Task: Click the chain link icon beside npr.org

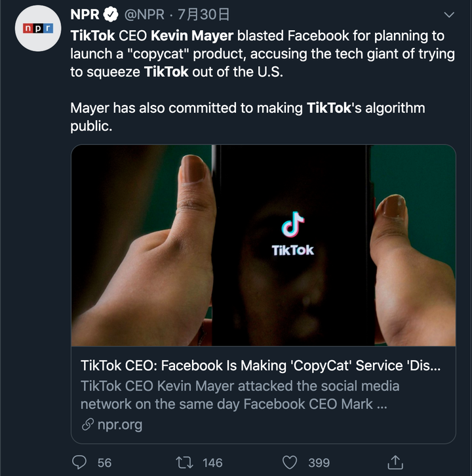Action: point(87,425)
